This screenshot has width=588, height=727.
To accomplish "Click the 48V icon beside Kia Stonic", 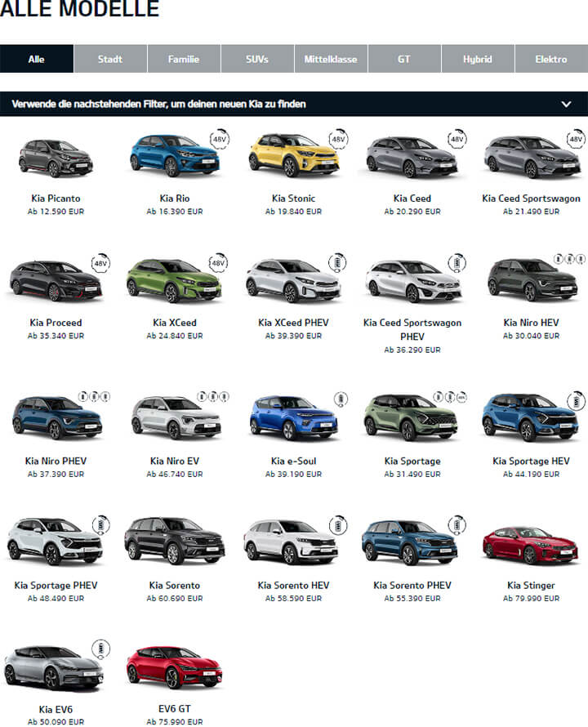I will tap(338, 140).
